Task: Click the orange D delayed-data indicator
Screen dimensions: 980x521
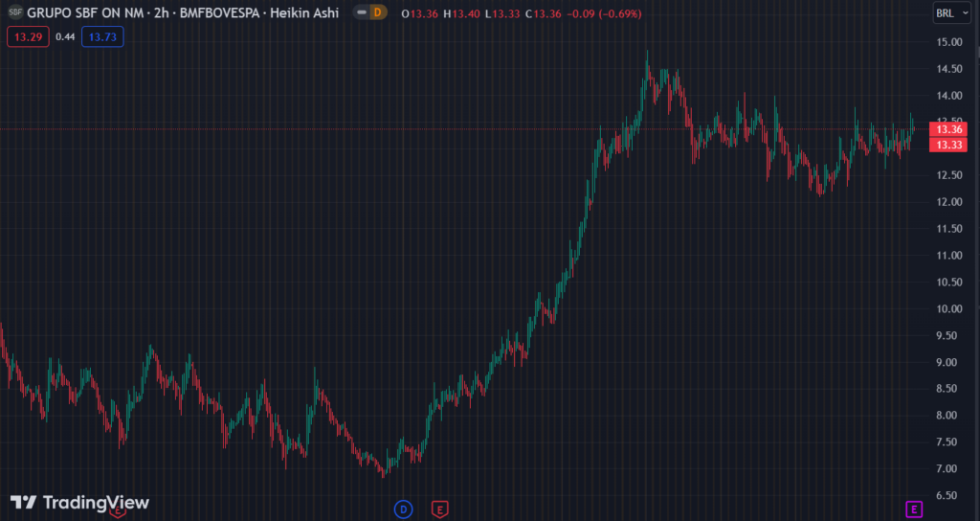Action: (x=377, y=12)
